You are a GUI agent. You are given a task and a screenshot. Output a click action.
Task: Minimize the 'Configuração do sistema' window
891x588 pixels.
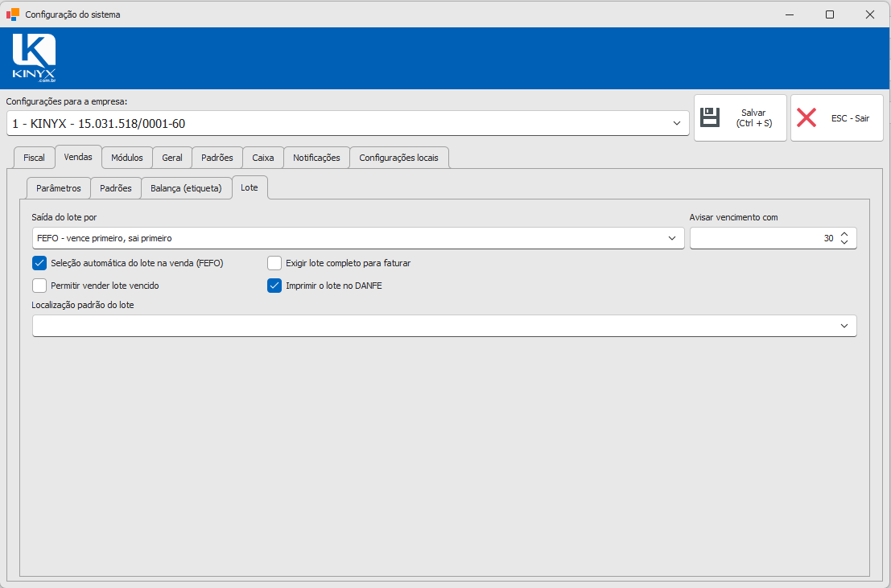click(x=790, y=14)
